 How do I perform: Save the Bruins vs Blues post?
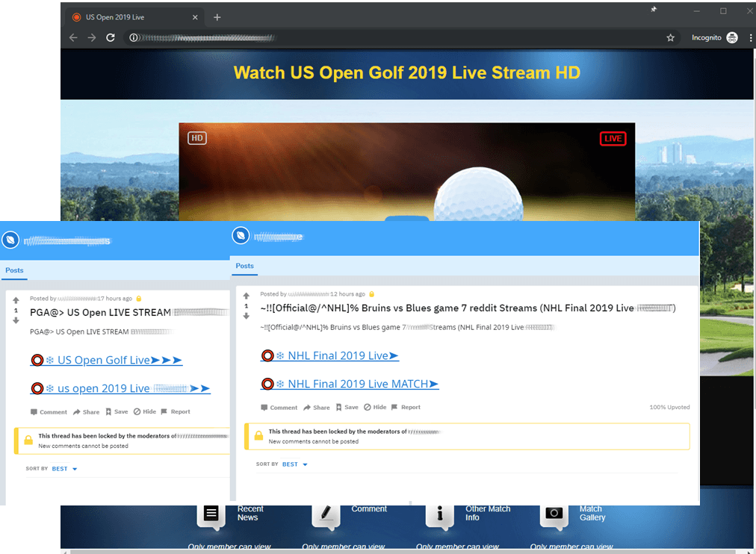tap(347, 408)
